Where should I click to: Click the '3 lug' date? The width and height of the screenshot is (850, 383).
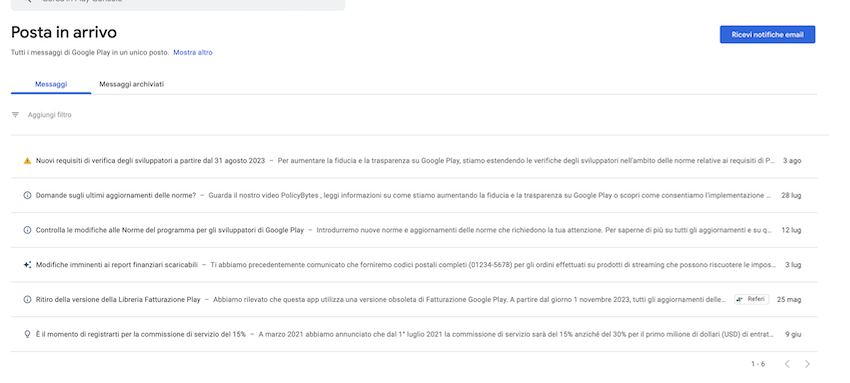coord(793,265)
